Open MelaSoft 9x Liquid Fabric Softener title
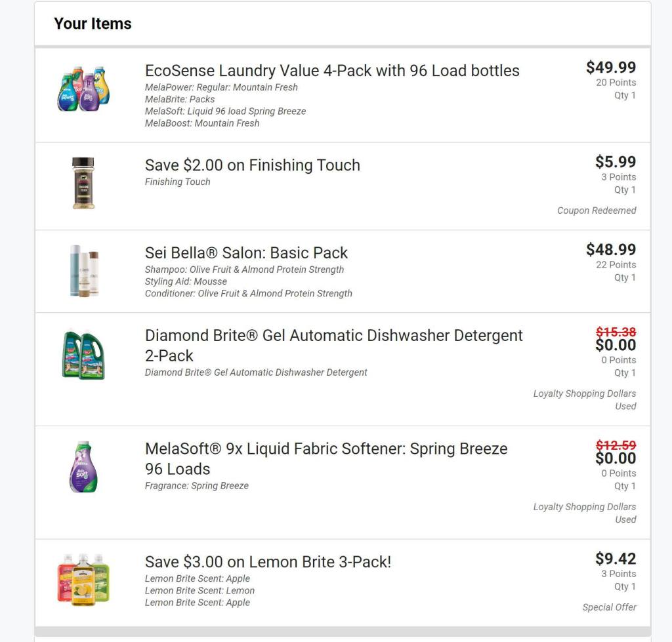 click(326, 458)
